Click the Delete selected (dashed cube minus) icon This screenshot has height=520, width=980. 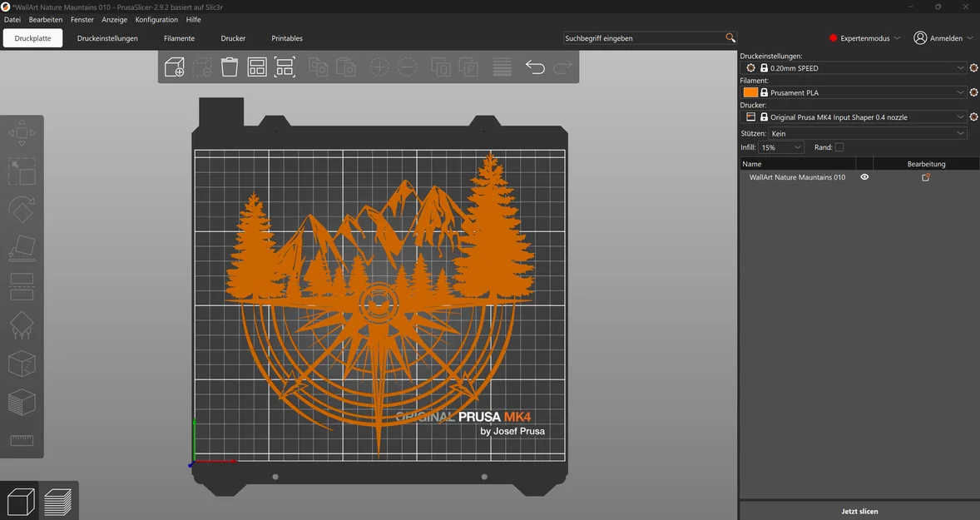[x=202, y=67]
